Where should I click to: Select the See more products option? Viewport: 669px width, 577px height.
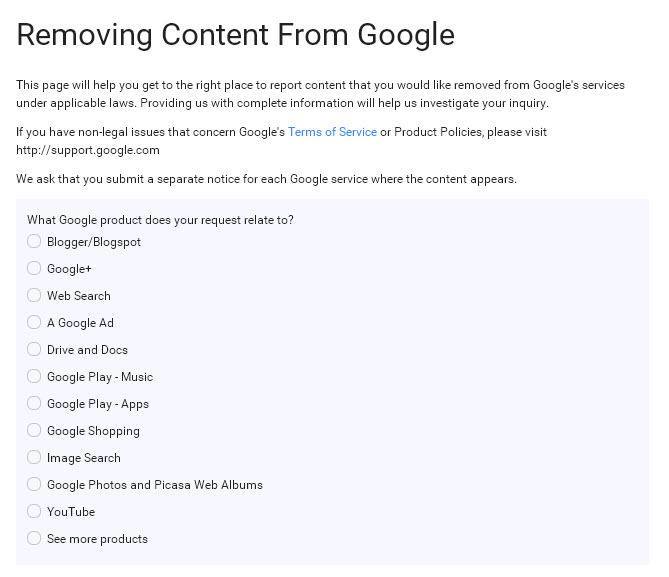(x=34, y=538)
